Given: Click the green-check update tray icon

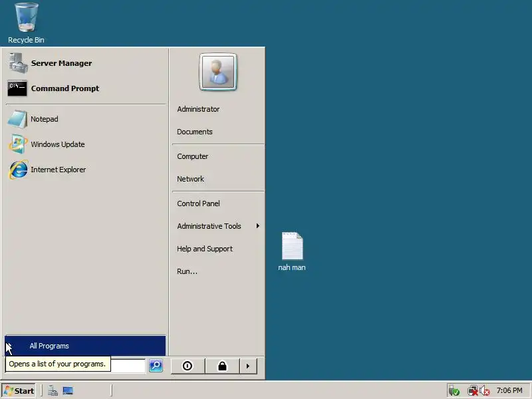Looking at the screenshot, I should (x=454, y=391).
